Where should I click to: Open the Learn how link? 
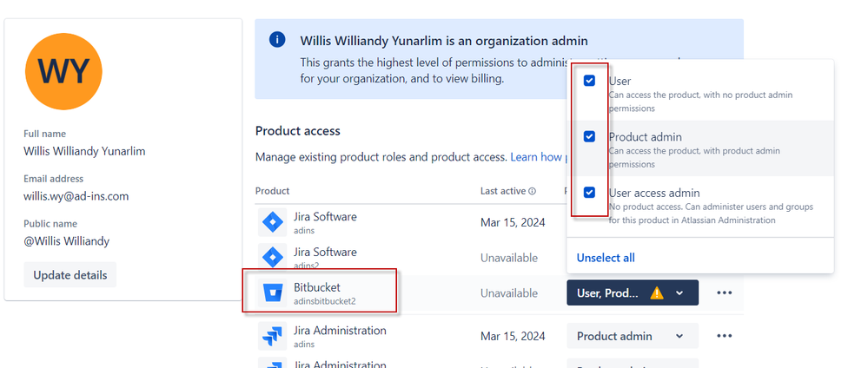(x=536, y=157)
